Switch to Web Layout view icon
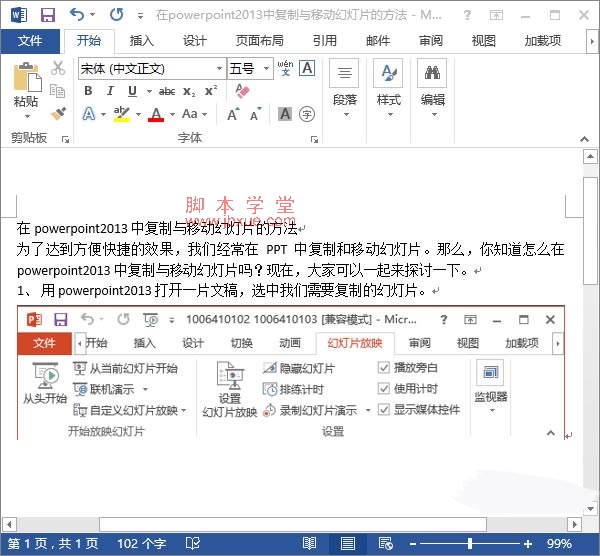600x556 pixels. (385, 543)
